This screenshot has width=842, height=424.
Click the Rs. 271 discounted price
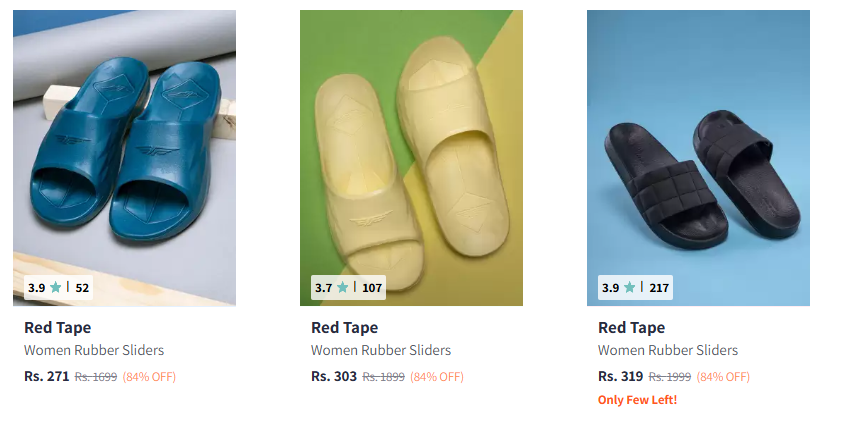click(47, 376)
